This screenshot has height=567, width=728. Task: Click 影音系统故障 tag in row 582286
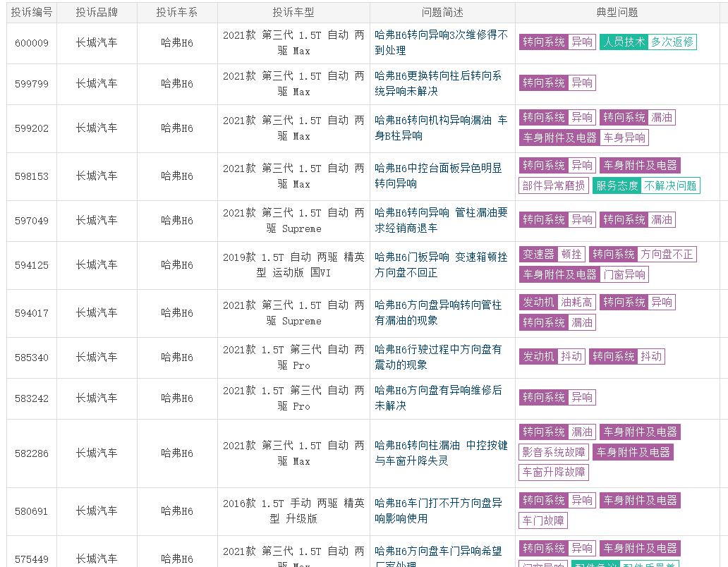pos(554,452)
